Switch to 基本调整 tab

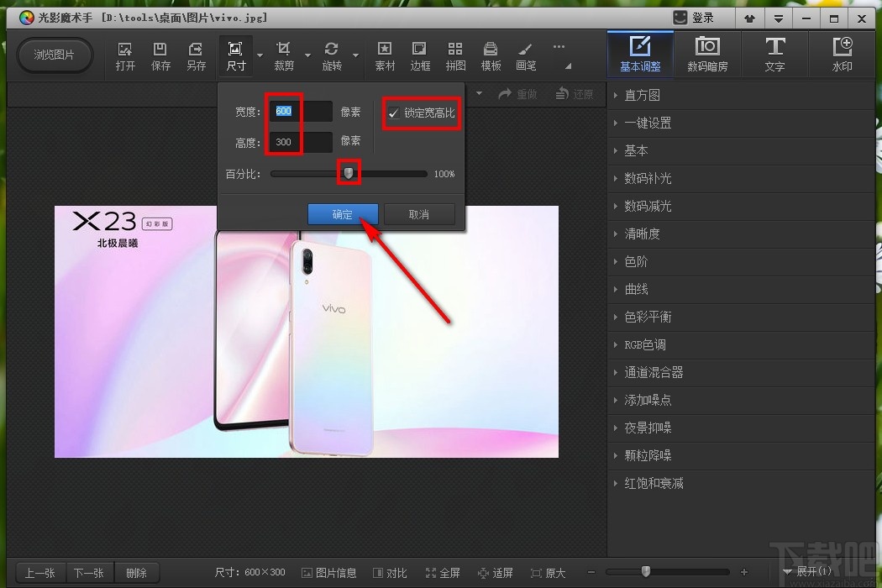coord(640,54)
